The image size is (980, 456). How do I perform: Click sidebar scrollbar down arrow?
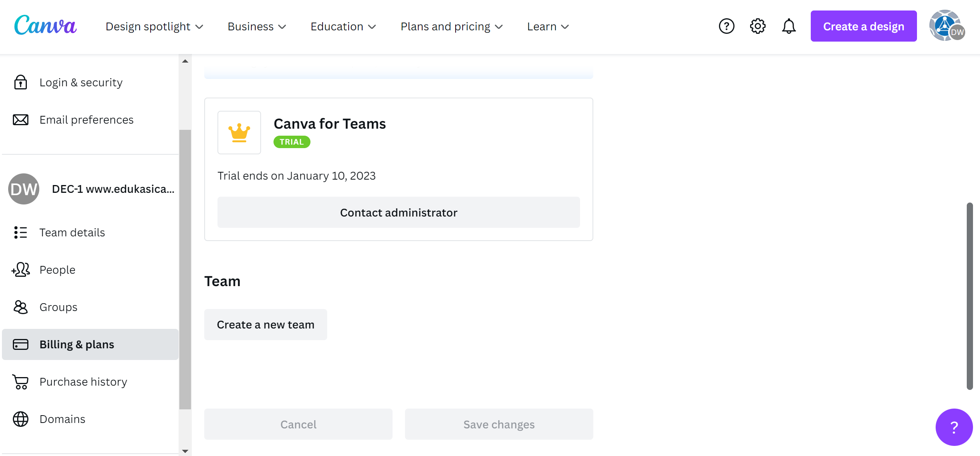tap(185, 451)
